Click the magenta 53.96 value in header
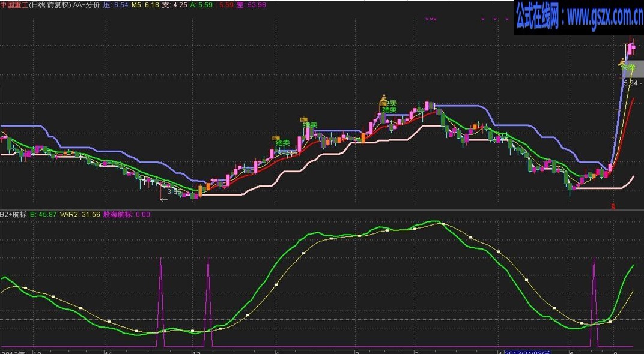644x354 pixels. tap(257, 5)
